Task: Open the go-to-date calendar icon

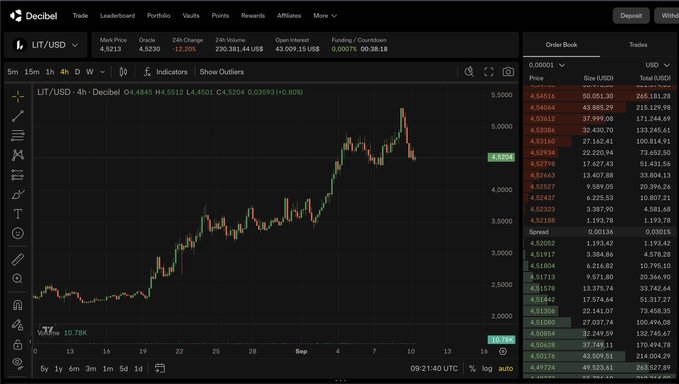Action: click(160, 368)
